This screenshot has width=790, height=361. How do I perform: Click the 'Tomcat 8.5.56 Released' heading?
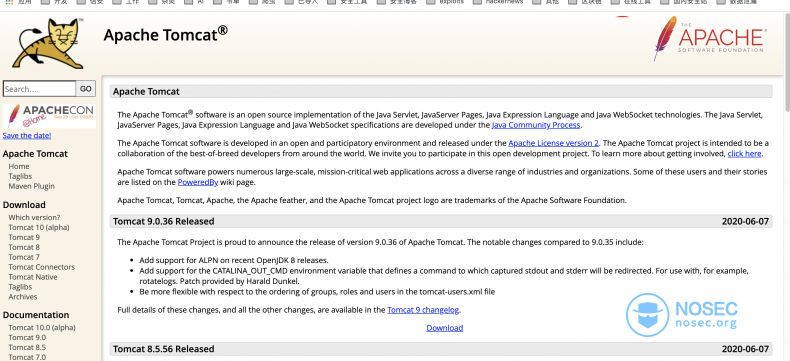[x=163, y=349]
